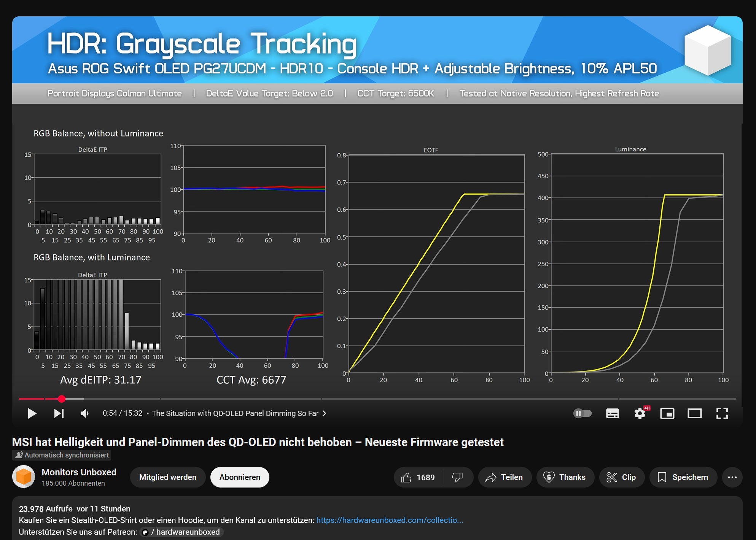
Task: Toggle the autoplay switch
Action: (582, 413)
